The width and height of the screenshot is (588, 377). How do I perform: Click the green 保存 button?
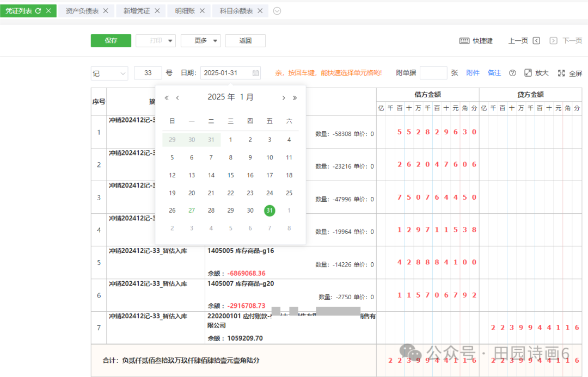[111, 41]
